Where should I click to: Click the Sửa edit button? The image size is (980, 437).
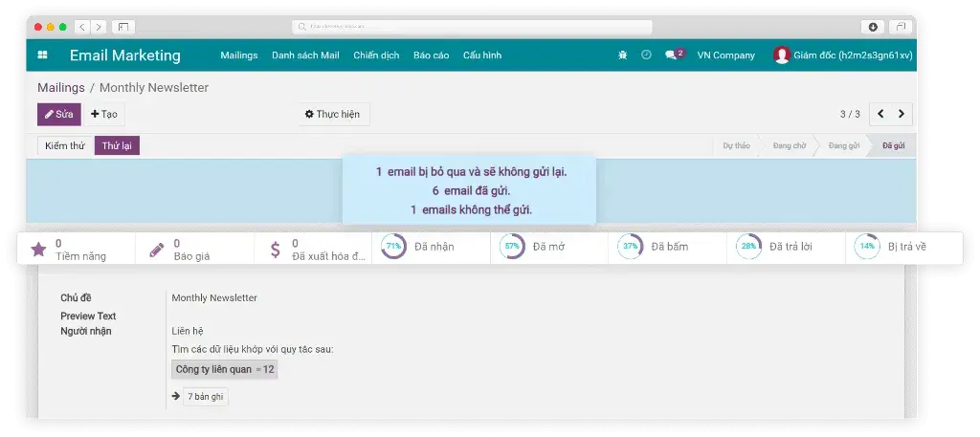pos(58,115)
